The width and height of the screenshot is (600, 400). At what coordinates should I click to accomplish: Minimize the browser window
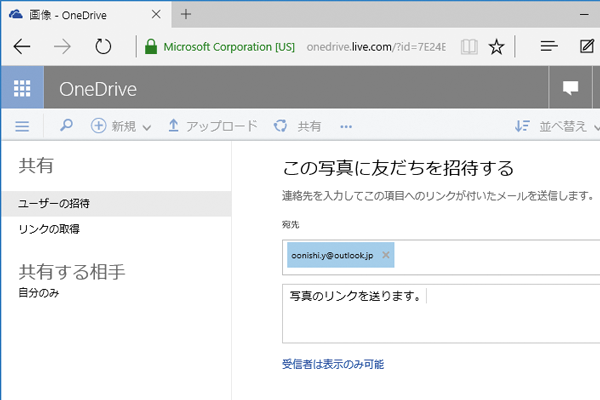click(584, 15)
